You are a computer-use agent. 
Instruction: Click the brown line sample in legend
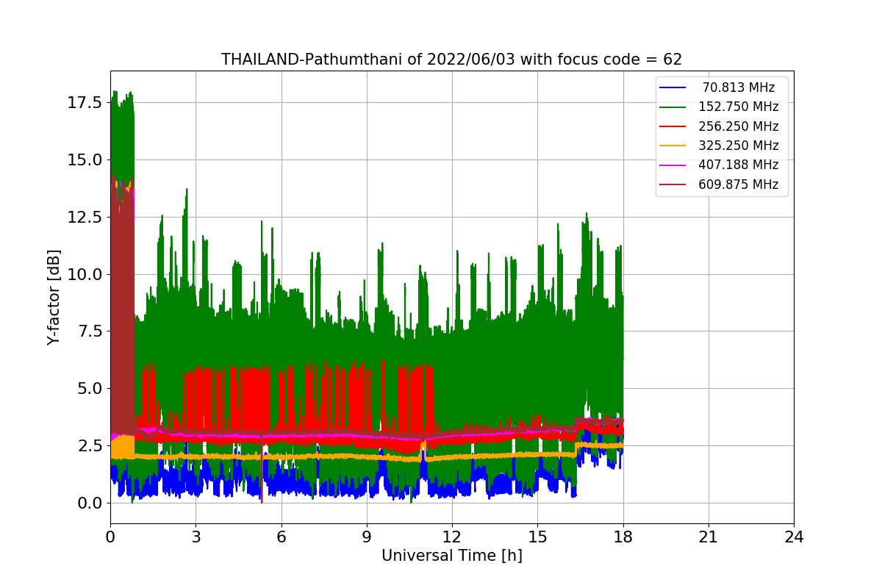(673, 184)
